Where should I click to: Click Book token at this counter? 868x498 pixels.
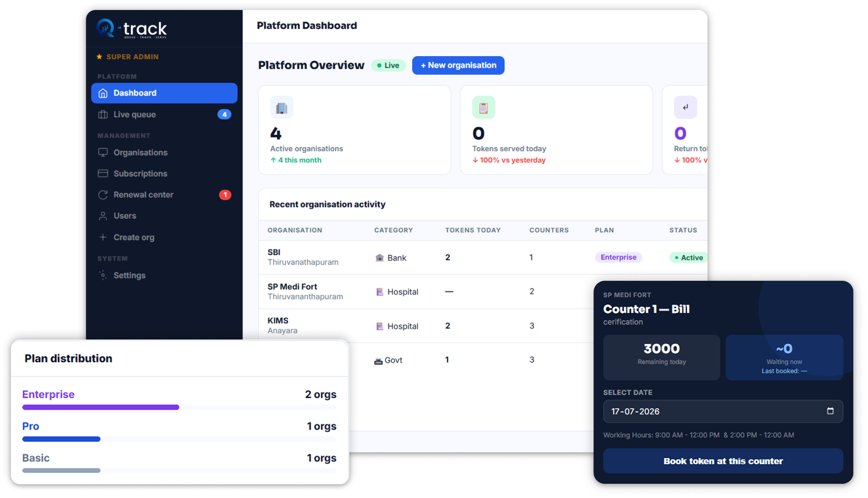point(723,461)
